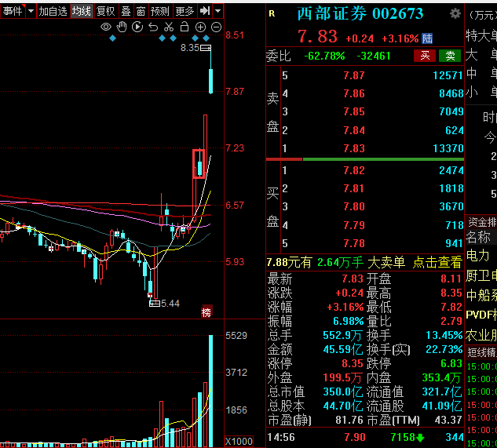This screenshot has height=448, width=497.
Task: Click the 14:56 tick trade row
Action: [365, 438]
